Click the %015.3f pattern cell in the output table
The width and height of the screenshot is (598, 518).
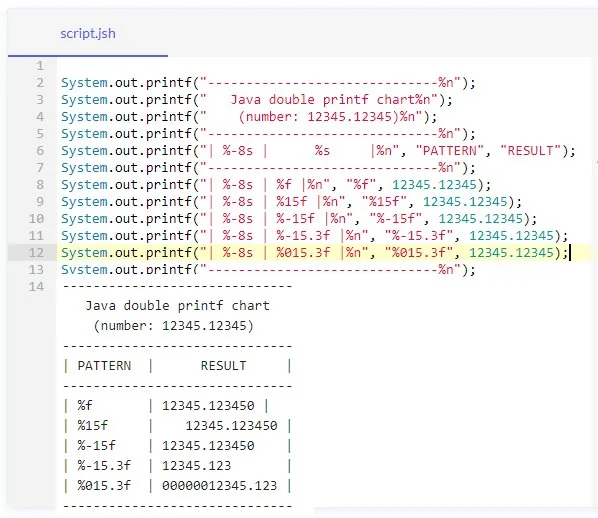(104, 486)
